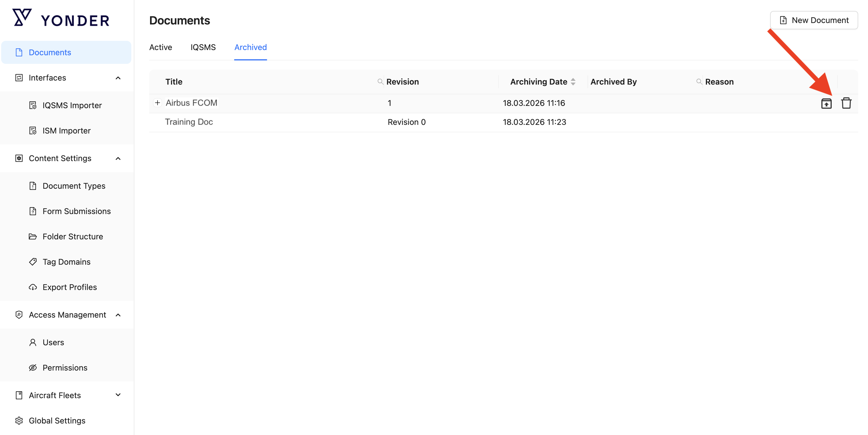Switch to the Active tab

tap(160, 47)
